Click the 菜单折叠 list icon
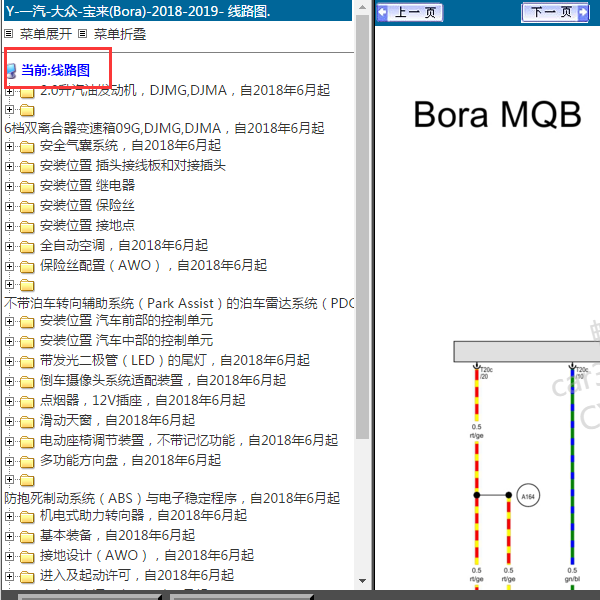 (82, 34)
